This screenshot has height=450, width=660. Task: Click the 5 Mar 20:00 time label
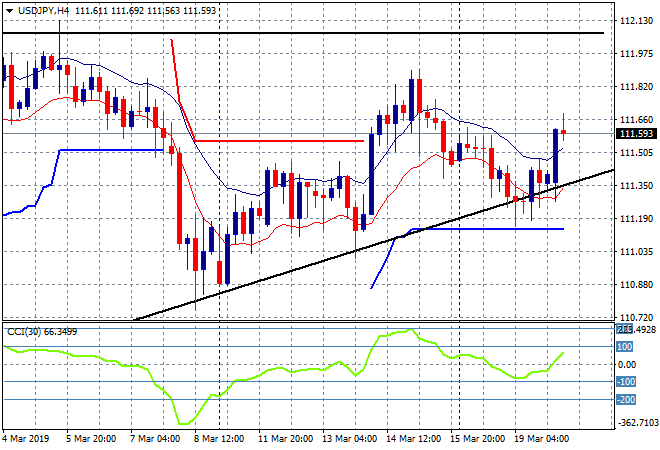90,439
